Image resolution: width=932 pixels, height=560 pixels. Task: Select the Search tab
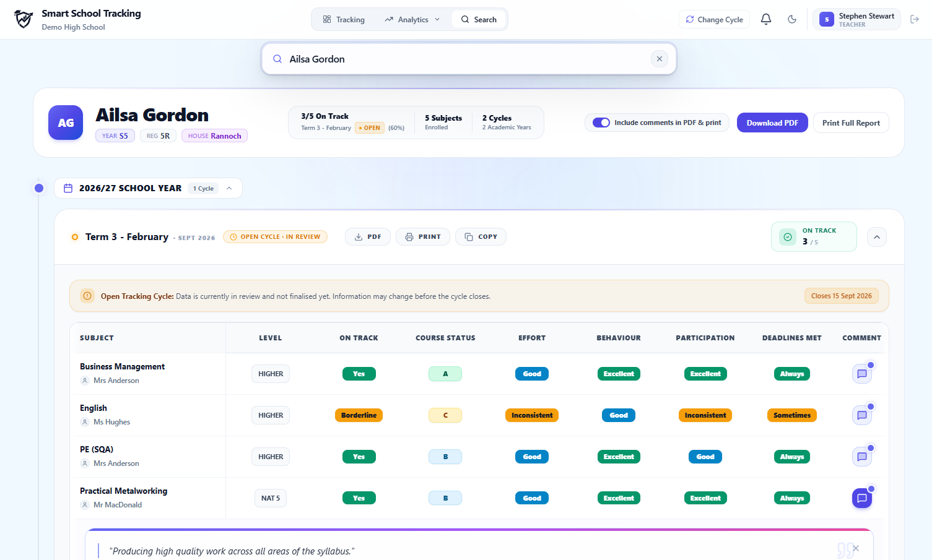coord(479,20)
